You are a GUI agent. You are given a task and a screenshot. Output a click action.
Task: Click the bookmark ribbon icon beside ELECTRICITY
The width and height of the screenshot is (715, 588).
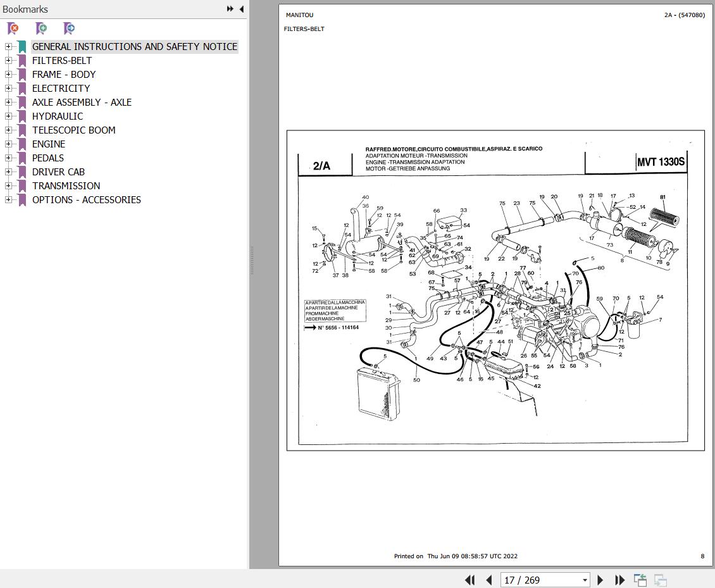[22, 89]
